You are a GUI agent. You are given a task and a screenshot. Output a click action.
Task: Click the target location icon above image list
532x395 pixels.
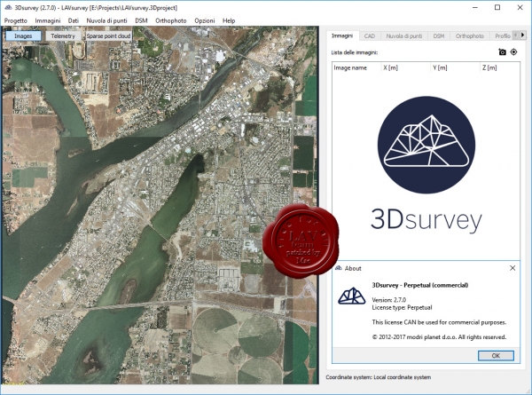(513, 52)
